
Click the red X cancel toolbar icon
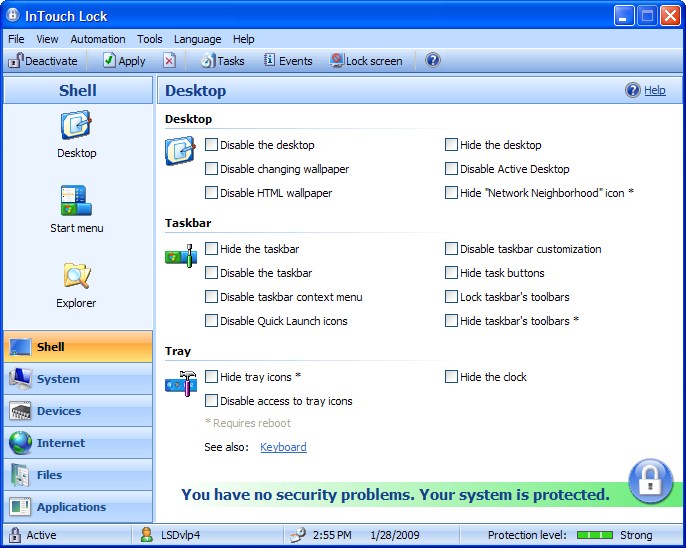(169, 61)
